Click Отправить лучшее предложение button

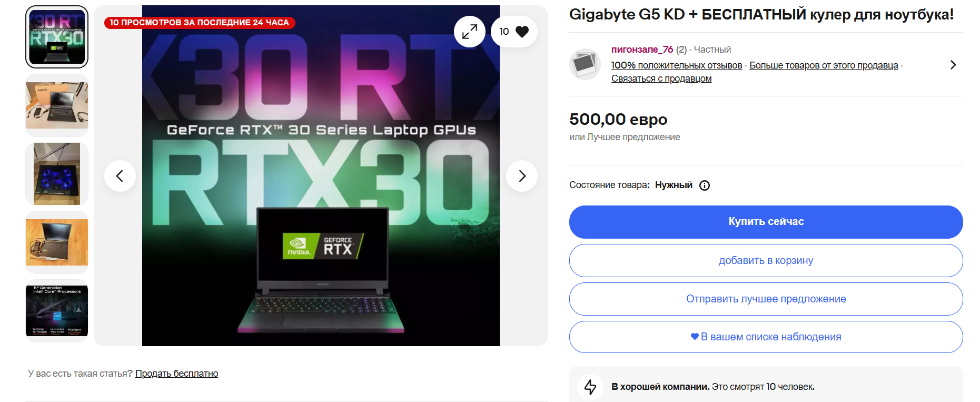766,299
